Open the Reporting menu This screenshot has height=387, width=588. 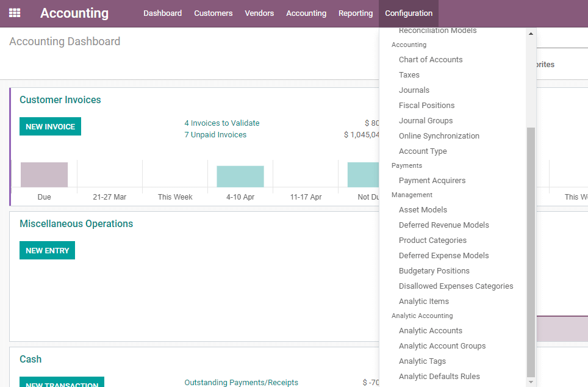pos(356,13)
